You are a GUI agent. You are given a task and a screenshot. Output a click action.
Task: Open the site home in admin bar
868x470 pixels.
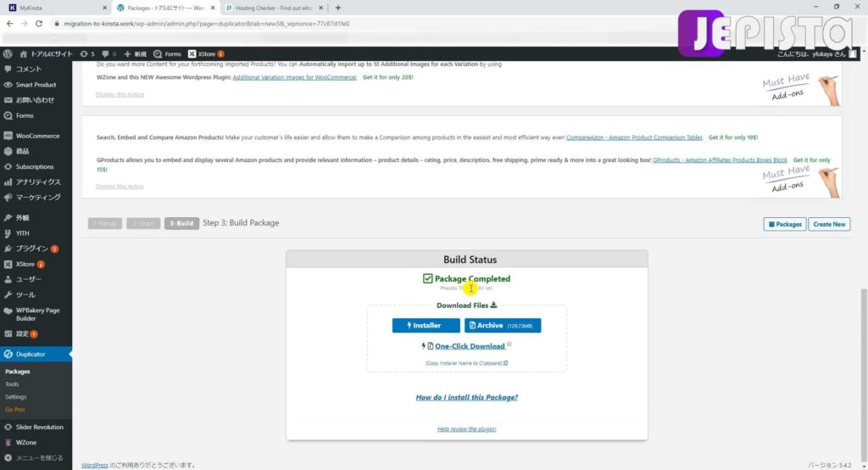46,53
